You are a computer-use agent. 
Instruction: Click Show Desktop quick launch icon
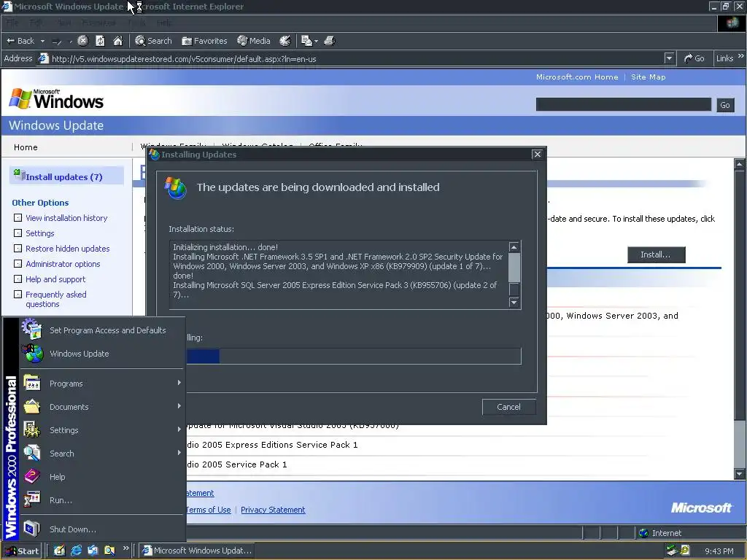pos(59,551)
